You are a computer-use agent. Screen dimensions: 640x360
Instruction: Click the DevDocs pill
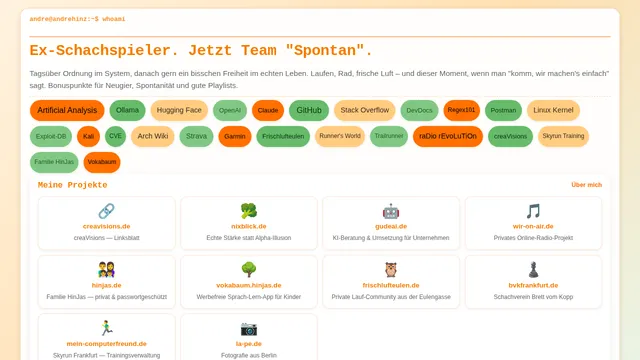tap(419, 110)
